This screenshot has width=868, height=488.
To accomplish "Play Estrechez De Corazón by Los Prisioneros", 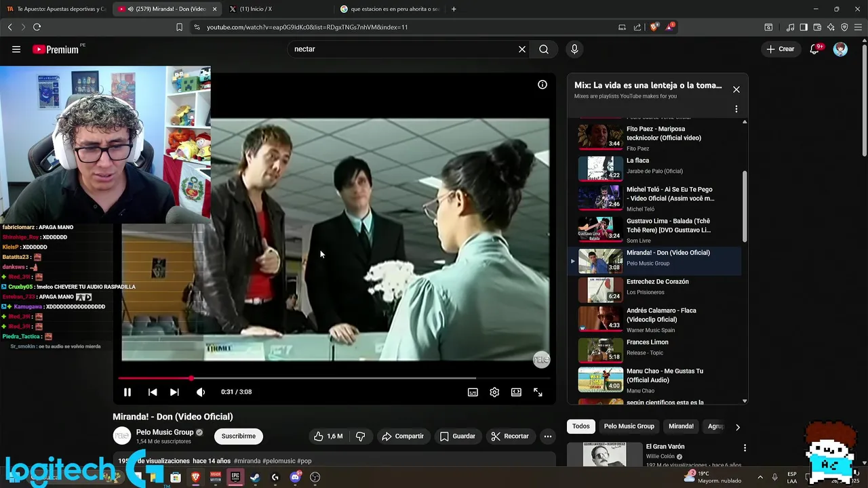I will tap(654, 289).
